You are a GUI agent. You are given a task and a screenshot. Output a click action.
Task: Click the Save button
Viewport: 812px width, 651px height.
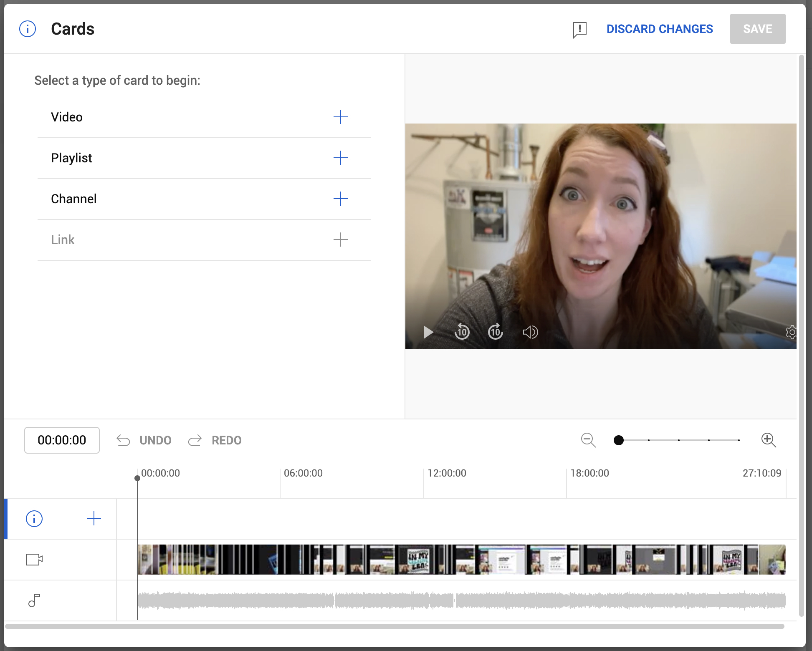(758, 29)
